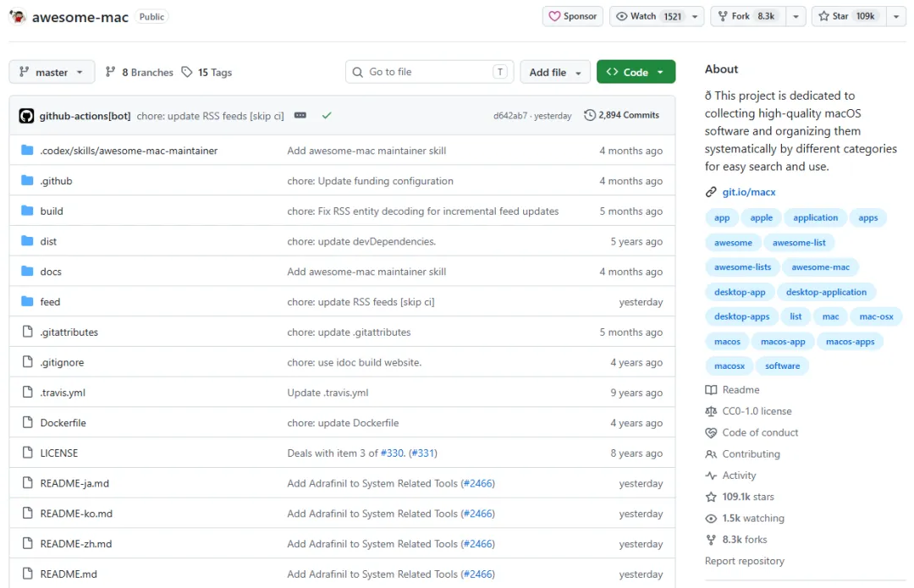Open the Watch options dropdown arrow
The height and width of the screenshot is (588, 914).
(x=695, y=16)
